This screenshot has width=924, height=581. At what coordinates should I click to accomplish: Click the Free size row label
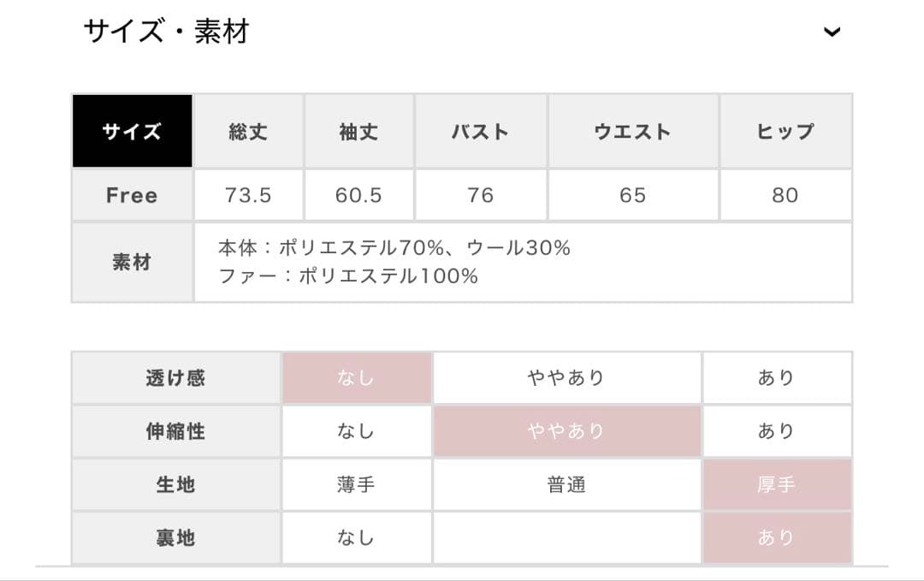133,195
